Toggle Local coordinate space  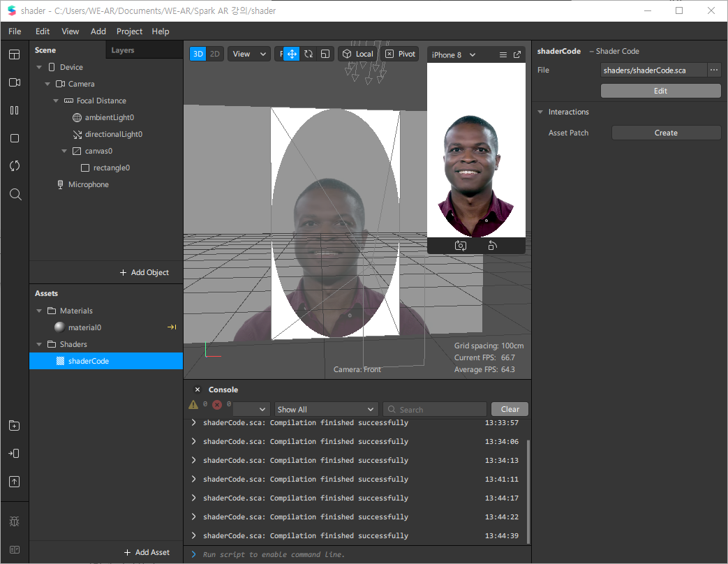[x=357, y=54]
